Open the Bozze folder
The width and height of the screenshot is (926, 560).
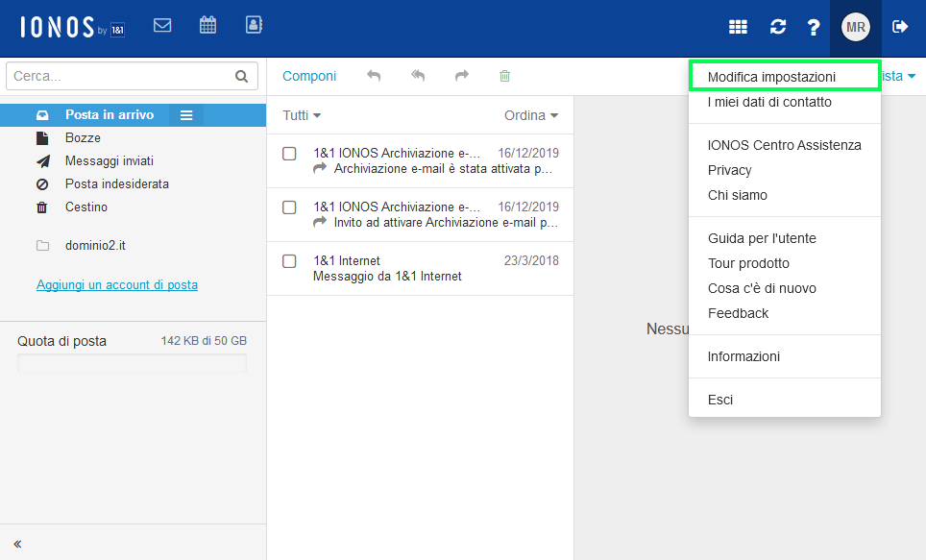click(x=133, y=137)
